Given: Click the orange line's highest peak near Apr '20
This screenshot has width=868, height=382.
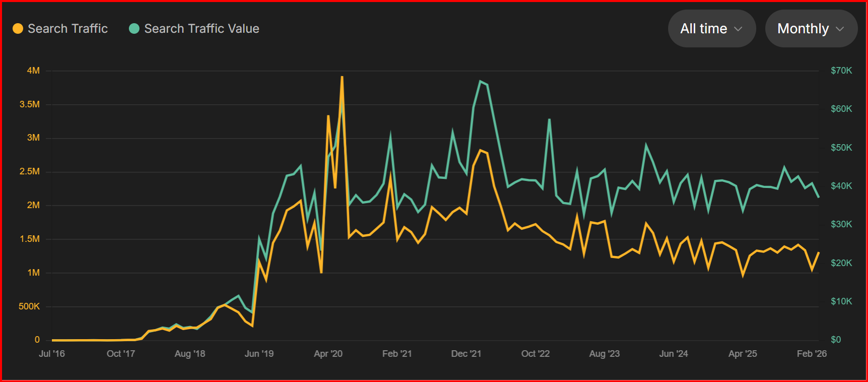Looking at the screenshot, I should [x=342, y=77].
